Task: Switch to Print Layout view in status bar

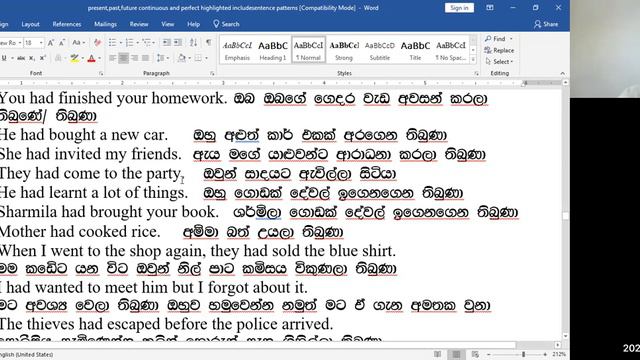Action: point(456,354)
